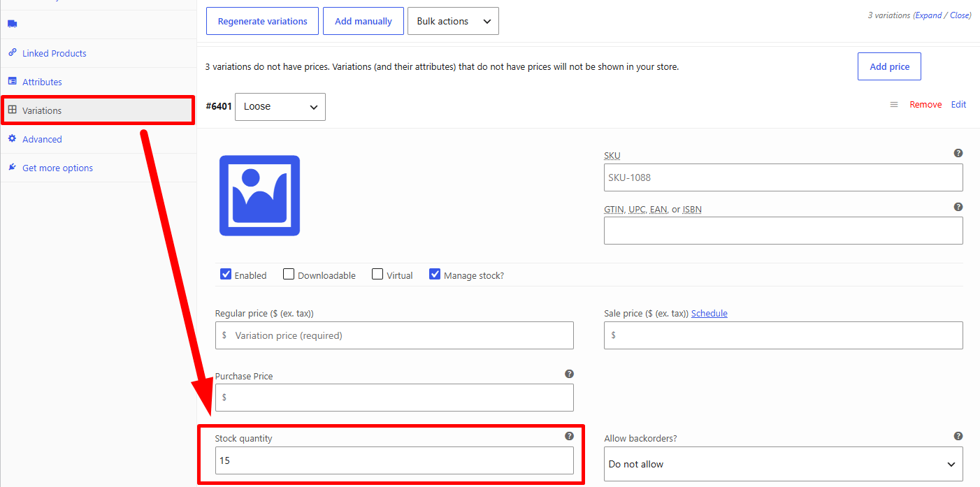Click into the SKU input field
Viewport: 980px width, 487px height.
coord(784,177)
